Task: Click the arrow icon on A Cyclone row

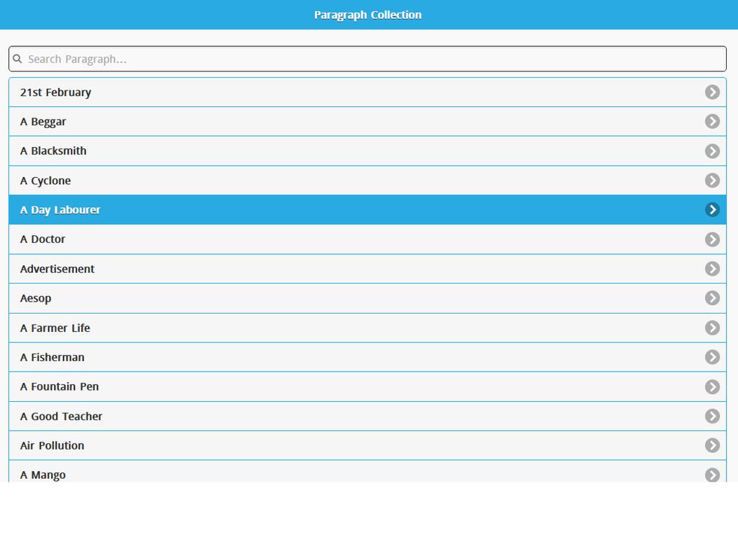Action: tap(711, 180)
